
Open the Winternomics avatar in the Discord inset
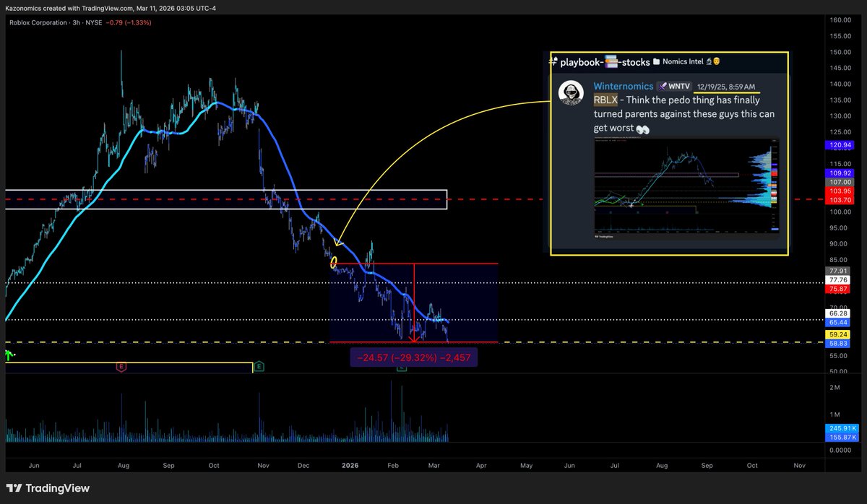571,94
